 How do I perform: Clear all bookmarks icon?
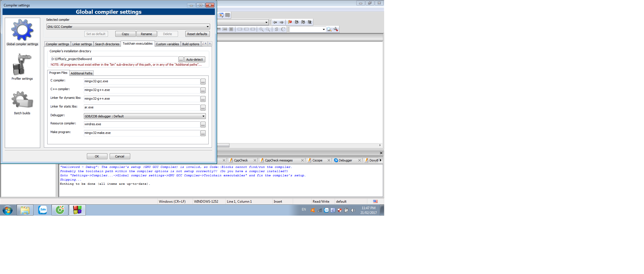(x=310, y=22)
